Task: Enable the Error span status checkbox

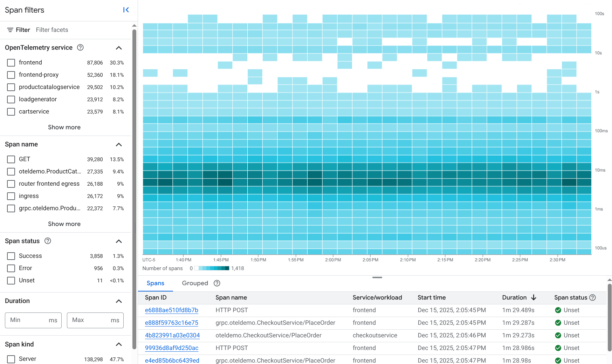Action: coord(11,268)
